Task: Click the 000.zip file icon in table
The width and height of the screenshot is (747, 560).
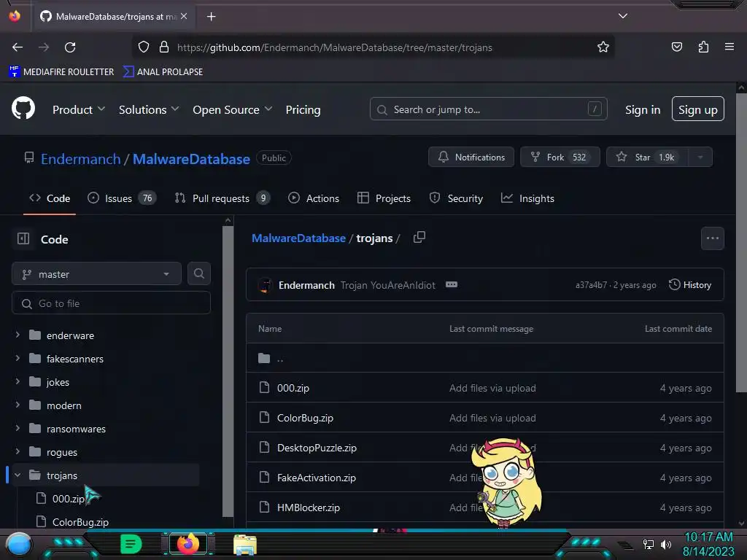Action: click(264, 387)
